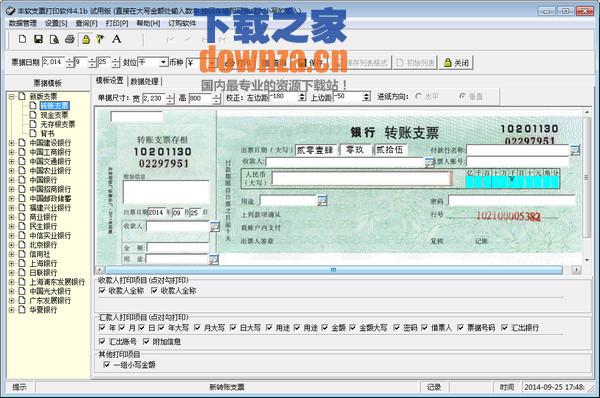This screenshot has height=398, width=600.
Task: Click the cheque preview horizontal scrollbar
Action: pos(333,270)
